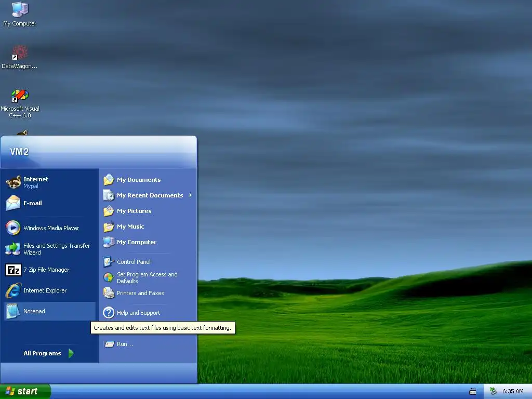Image resolution: width=532 pixels, height=399 pixels.
Task: Click the My Documents folder icon
Action: point(109,179)
